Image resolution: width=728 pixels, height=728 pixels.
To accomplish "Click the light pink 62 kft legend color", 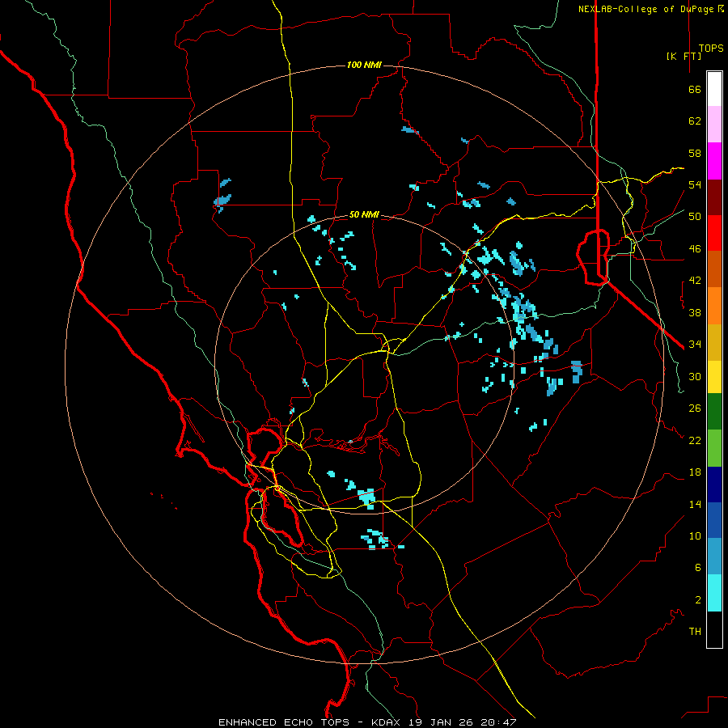I will coord(714,124).
